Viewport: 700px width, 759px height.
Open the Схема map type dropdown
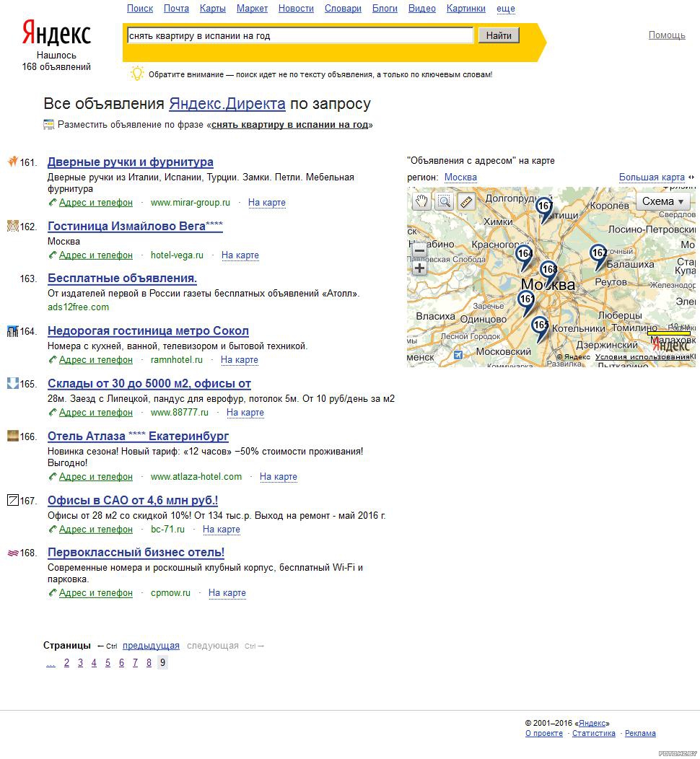(662, 201)
